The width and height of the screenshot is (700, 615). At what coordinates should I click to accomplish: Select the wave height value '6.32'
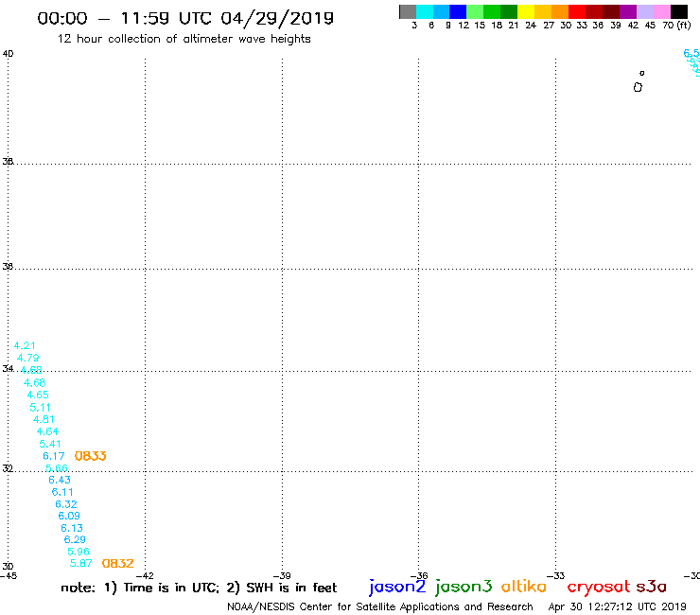pyautogui.click(x=66, y=504)
